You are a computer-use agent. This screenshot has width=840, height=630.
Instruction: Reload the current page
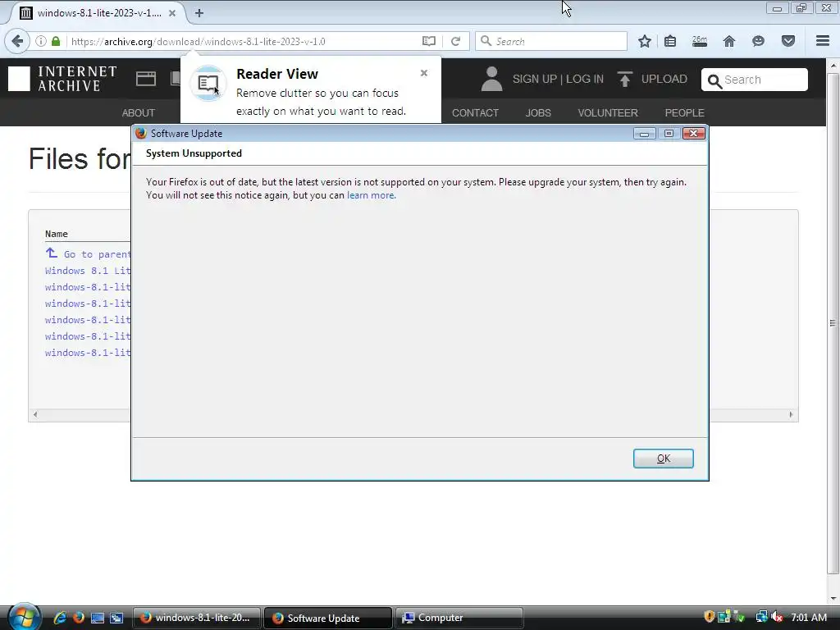pos(456,41)
